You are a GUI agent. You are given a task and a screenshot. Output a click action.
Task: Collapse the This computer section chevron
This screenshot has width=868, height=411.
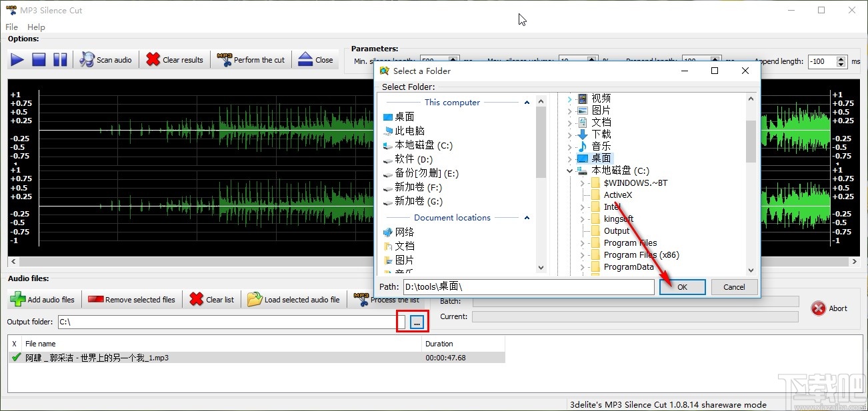point(526,102)
